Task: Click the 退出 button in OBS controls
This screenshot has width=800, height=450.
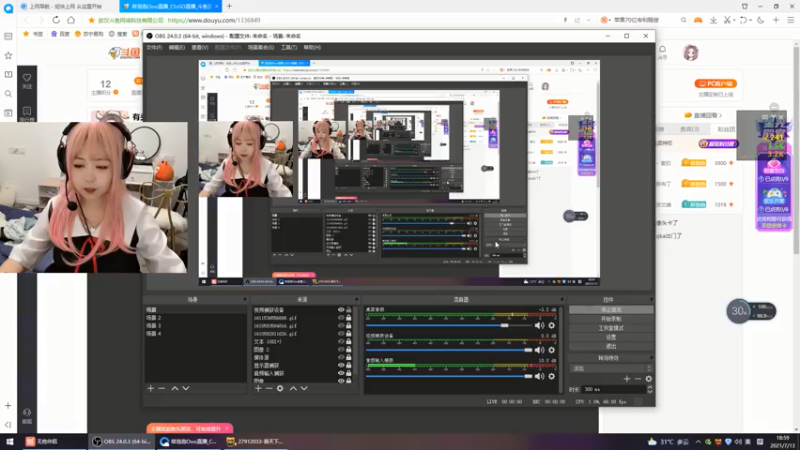Action: (x=611, y=346)
